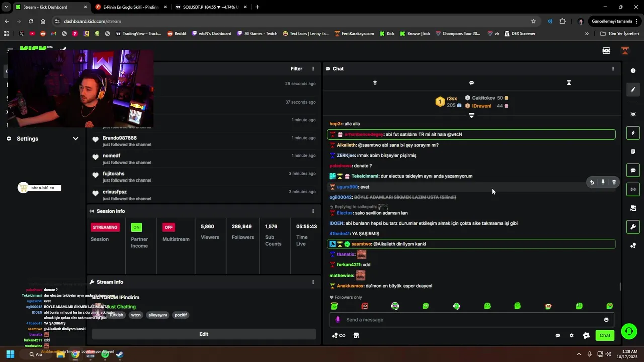Reply to ugurx890 message arrow icon
644x362 pixels.
point(592,183)
